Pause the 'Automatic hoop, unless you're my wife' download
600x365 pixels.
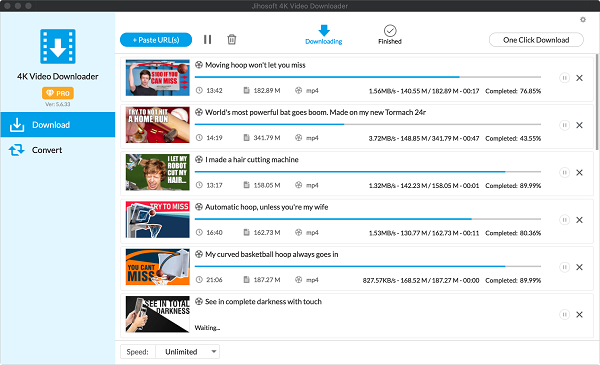pos(564,220)
